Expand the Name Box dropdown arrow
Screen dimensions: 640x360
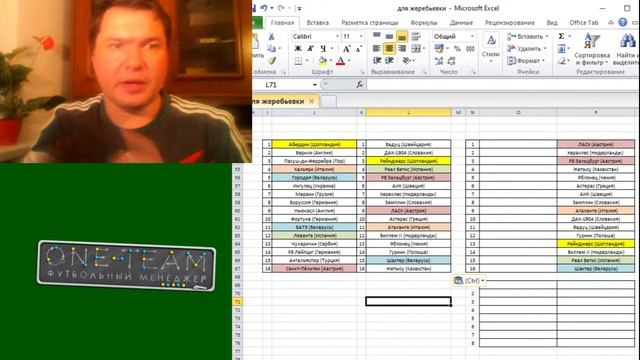[x=315, y=84]
